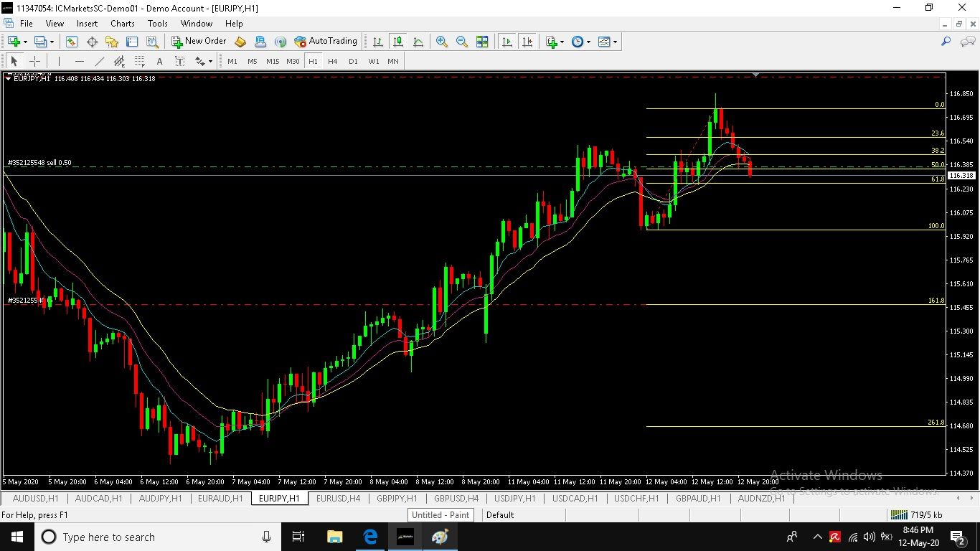Image resolution: width=980 pixels, height=551 pixels.
Task: Open the Profiles toolbar icon
Action: [x=41, y=42]
